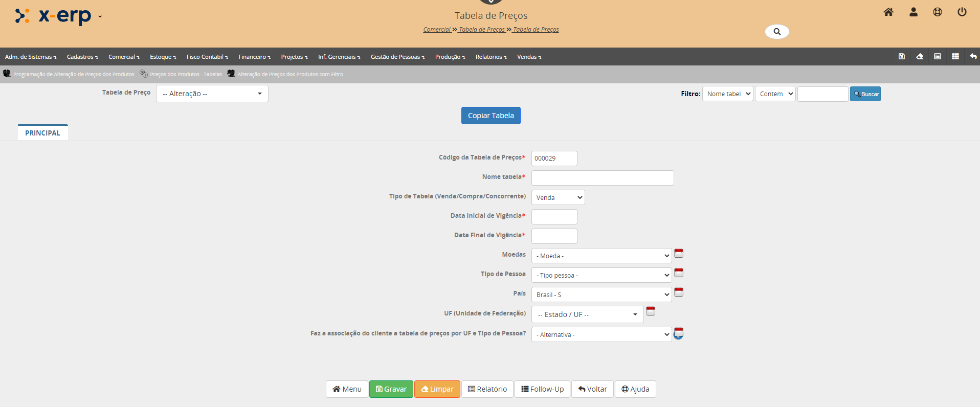
Task: Click the red icon beside País dropdown
Action: [678, 292]
